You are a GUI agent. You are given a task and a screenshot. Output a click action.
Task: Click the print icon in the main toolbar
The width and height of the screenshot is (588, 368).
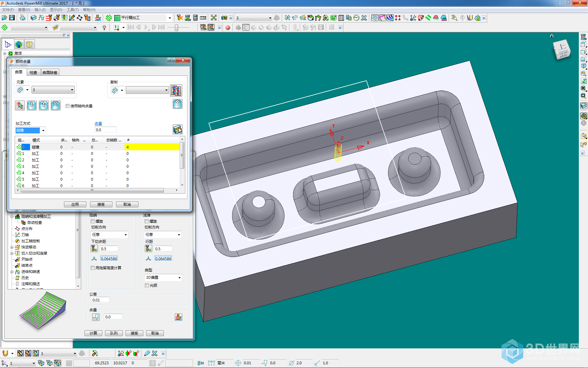[23, 18]
